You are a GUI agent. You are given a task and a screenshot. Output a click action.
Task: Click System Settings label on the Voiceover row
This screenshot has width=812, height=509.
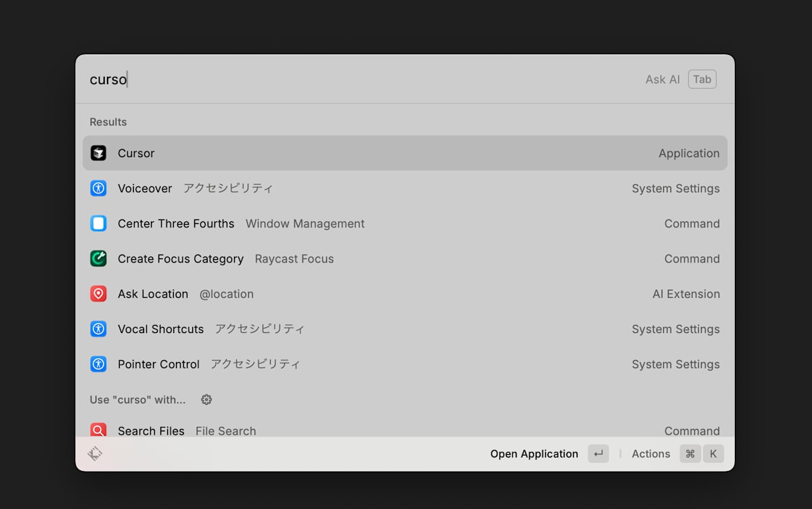point(676,188)
